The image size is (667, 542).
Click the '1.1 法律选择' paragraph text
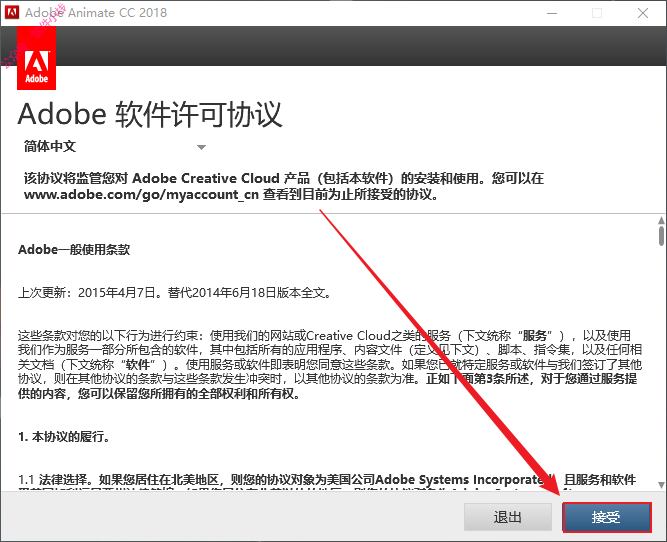pos(327,480)
